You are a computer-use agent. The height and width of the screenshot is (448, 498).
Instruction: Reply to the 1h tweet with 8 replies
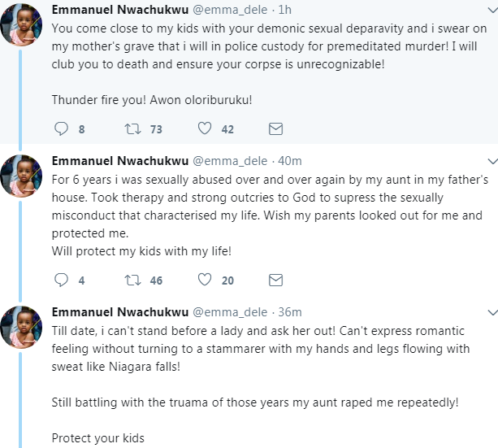point(61,128)
